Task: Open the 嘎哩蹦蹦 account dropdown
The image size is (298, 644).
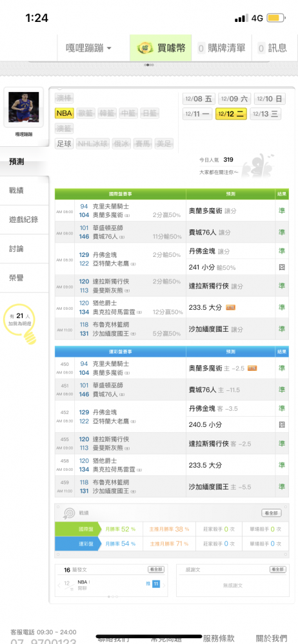Action: (x=88, y=48)
